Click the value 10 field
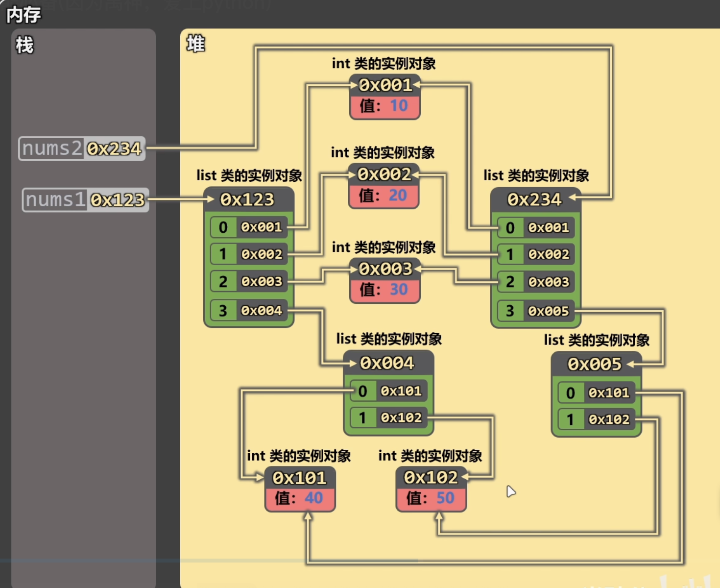Screen dimensions: 720x588 coord(385,106)
